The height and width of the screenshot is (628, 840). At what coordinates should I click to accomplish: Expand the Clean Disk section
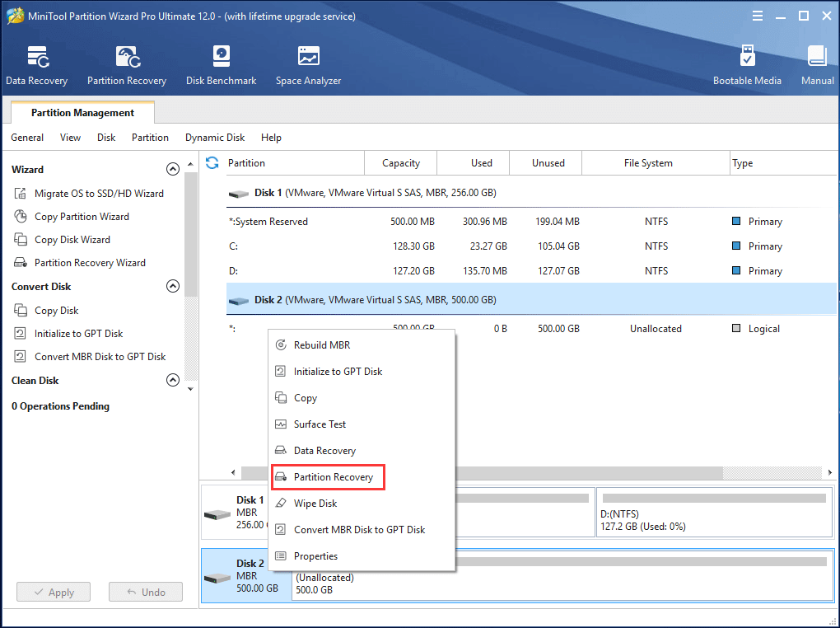(173, 380)
